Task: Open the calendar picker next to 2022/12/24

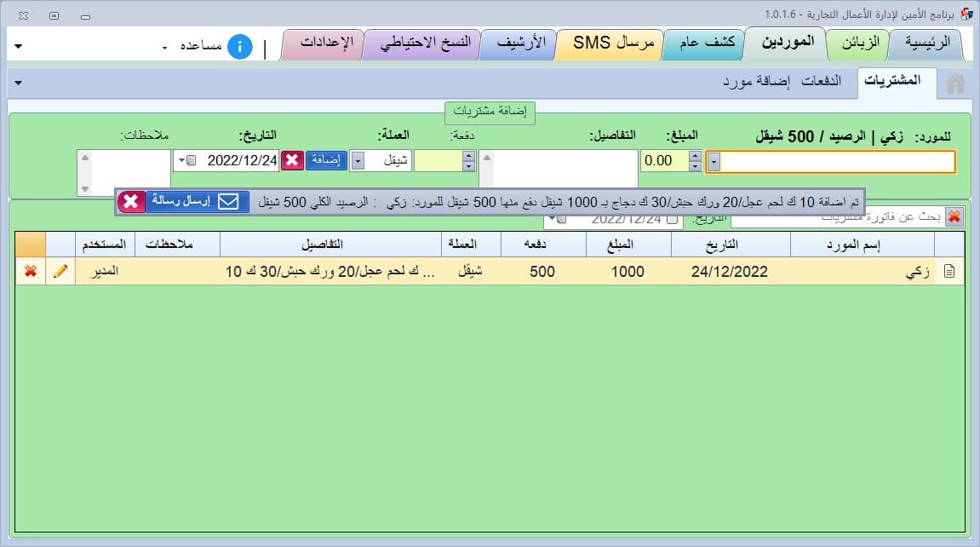Action: [x=192, y=161]
